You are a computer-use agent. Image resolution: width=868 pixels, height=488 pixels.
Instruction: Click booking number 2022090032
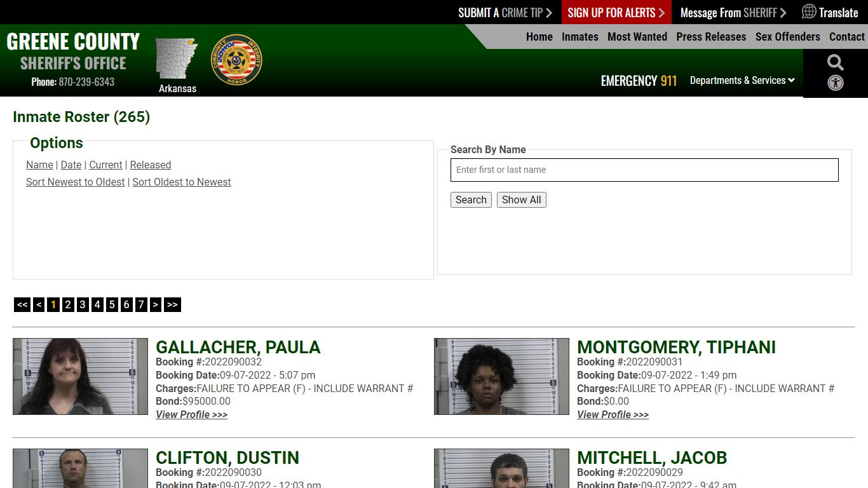[x=233, y=362]
